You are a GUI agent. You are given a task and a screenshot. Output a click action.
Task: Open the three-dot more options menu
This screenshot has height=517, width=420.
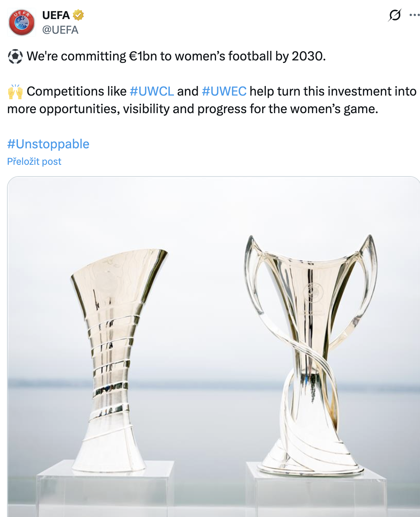(x=414, y=15)
